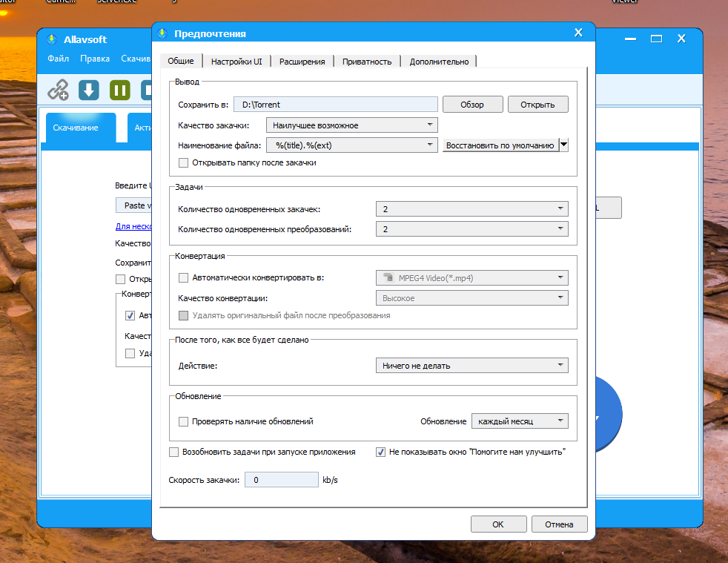Screen dimensions: 728x563
Task: Toggle Автоматически конвертировать в checkbox
Action: [x=184, y=278]
